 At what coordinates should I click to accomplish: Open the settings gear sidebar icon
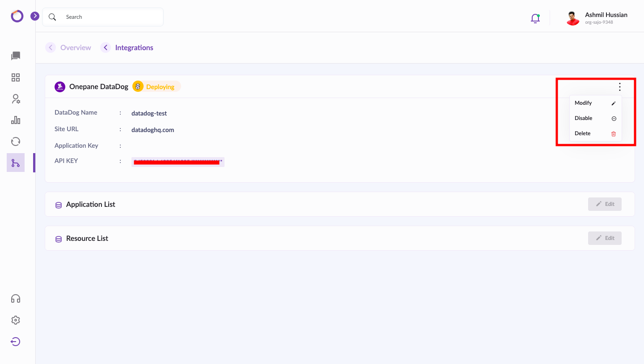(x=16, y=320)
